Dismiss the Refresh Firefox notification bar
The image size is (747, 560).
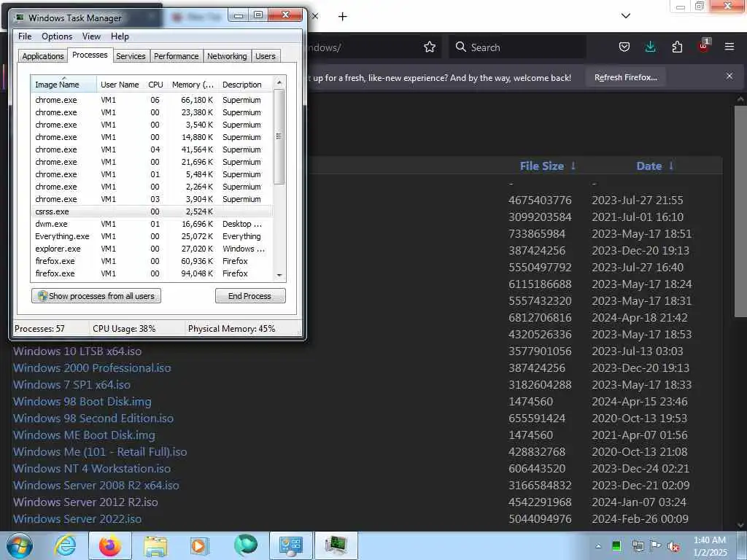click(729, 76)
